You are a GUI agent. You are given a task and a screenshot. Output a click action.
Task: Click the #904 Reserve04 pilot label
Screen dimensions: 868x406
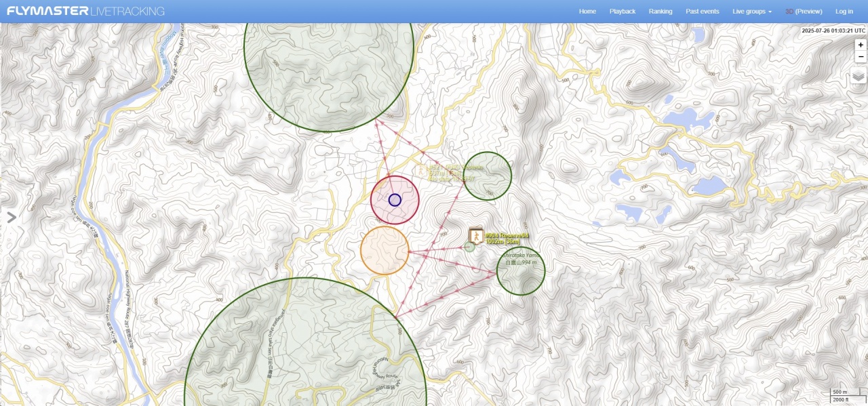(507, 235)
